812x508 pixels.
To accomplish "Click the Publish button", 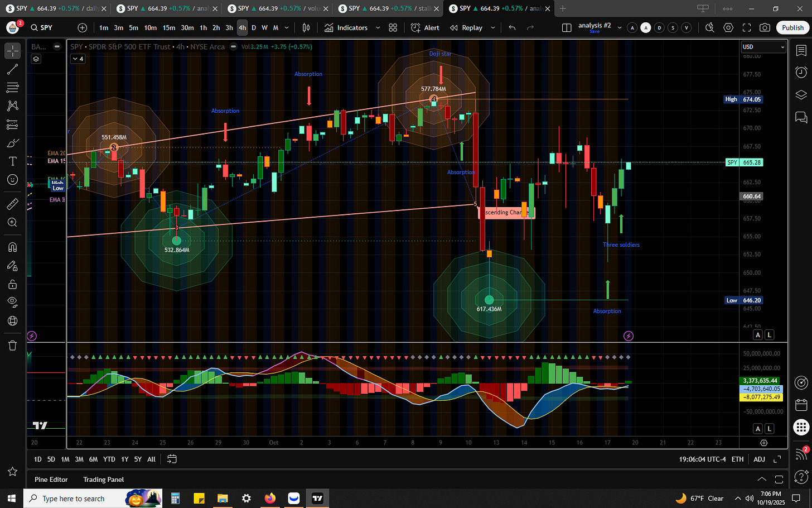I will pyautogui.click(x=792, y=27).
